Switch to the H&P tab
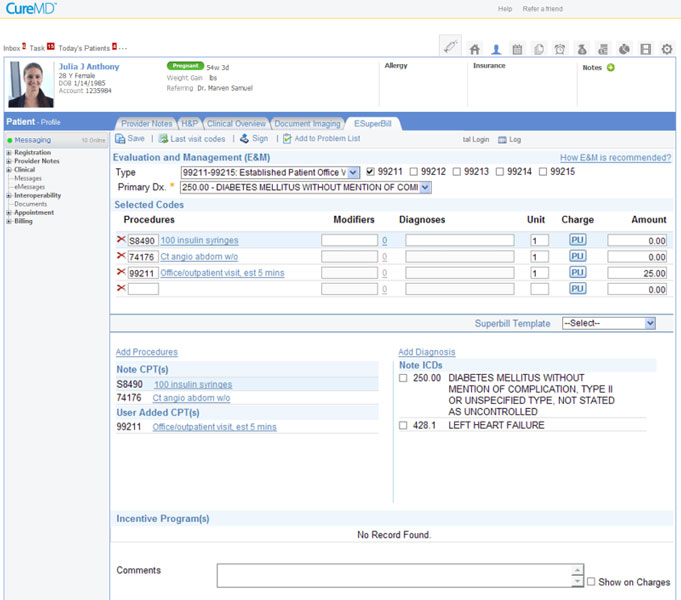Image resolution: width=681 pixels, height=600 pixels. [x=189, y=124]
